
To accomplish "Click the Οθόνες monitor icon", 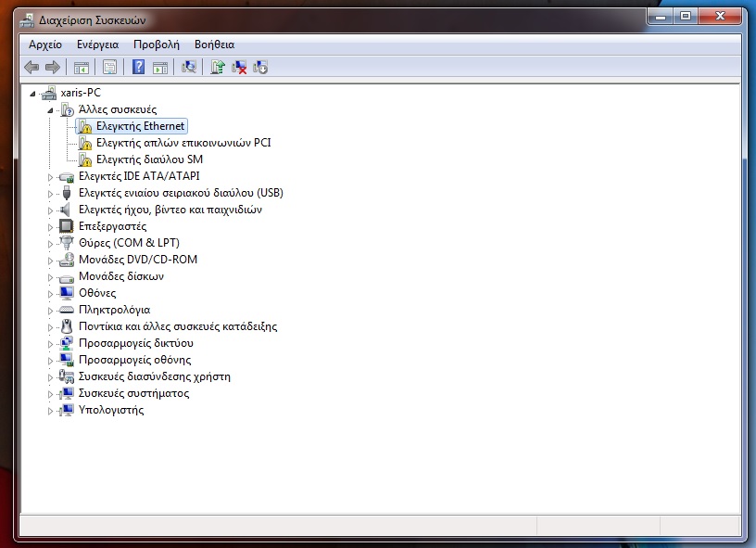I will [x=67, y=293].
